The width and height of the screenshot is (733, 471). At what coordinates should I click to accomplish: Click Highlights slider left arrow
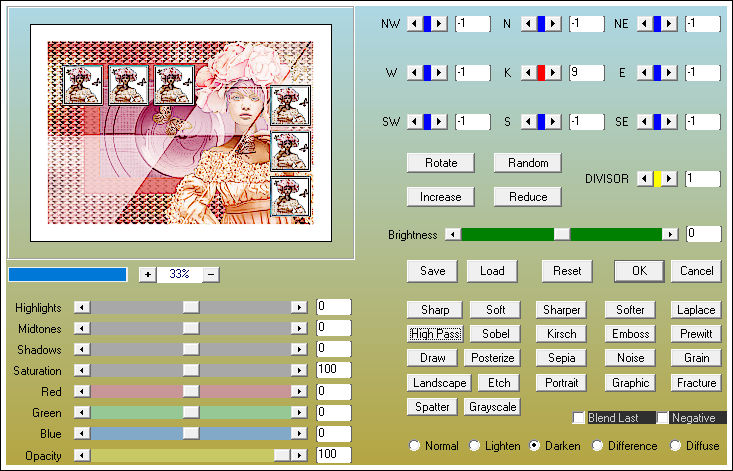(x=82, y=307)
